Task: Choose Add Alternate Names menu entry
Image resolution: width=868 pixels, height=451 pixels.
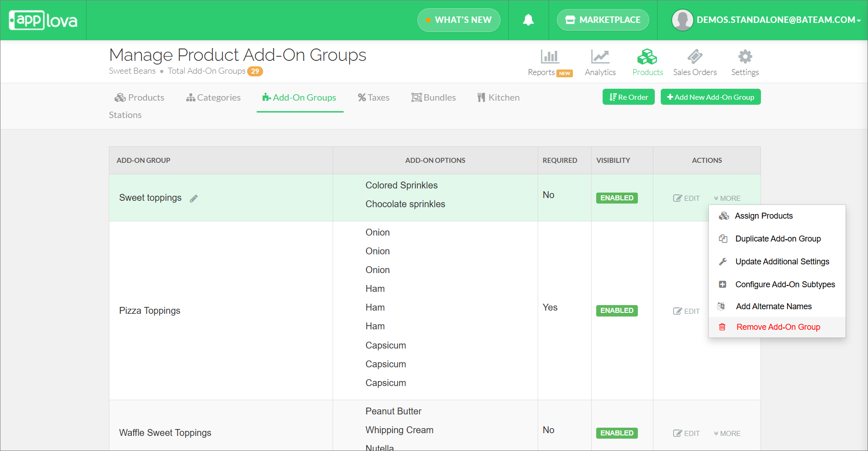Action: pos(777,306)
